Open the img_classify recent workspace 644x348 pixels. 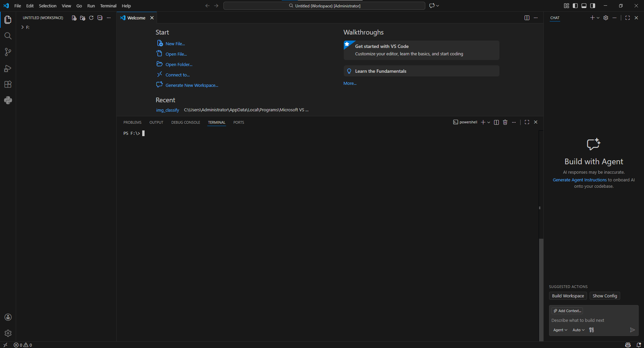(167, 110)
